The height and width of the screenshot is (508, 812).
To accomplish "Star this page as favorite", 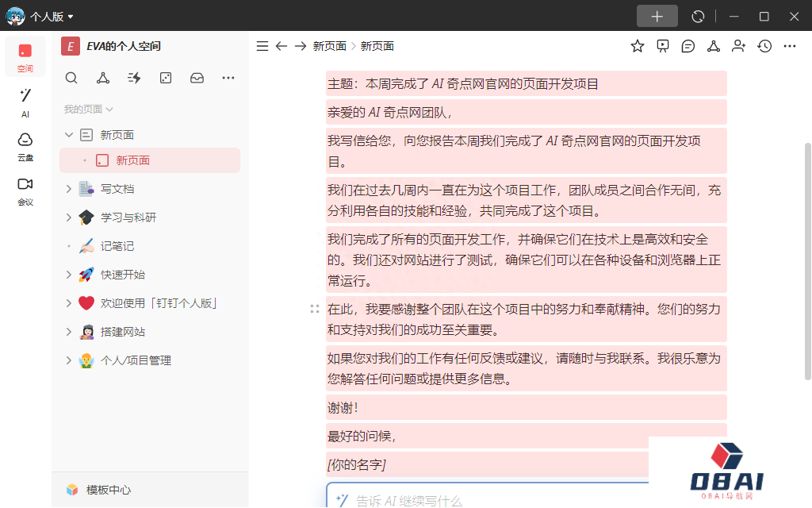I will point(637,46).
